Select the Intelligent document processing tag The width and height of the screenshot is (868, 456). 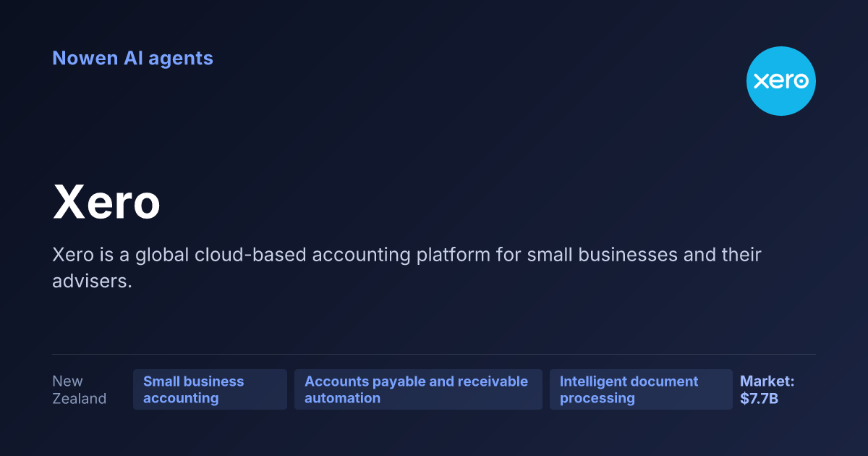coord(641,389)
